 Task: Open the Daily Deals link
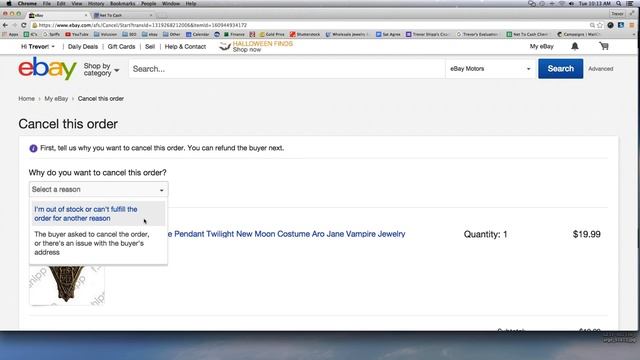[83, 47]
